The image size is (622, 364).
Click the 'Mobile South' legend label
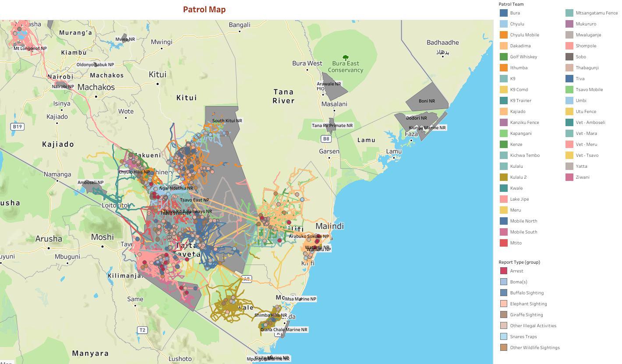pos(523,232)
